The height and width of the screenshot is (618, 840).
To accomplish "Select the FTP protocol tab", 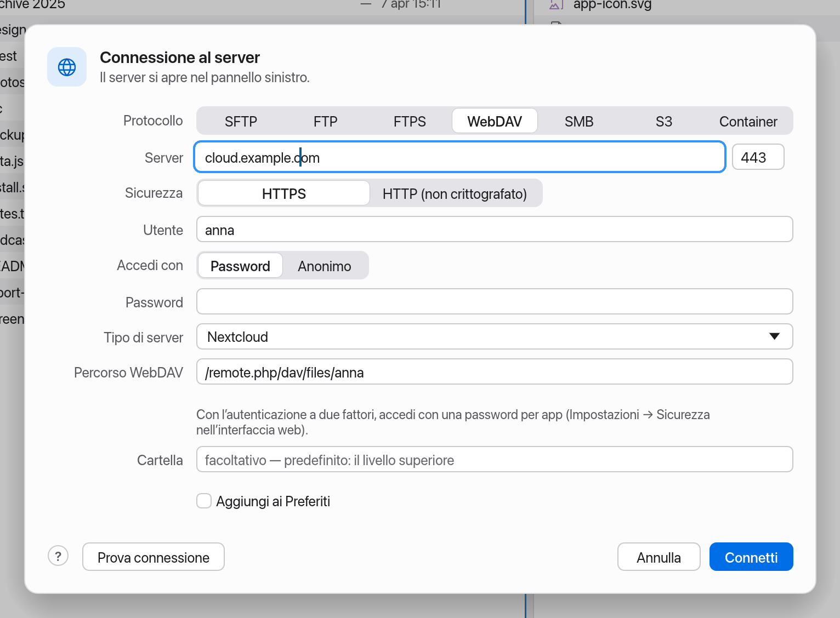I will (x=325, y=121).
